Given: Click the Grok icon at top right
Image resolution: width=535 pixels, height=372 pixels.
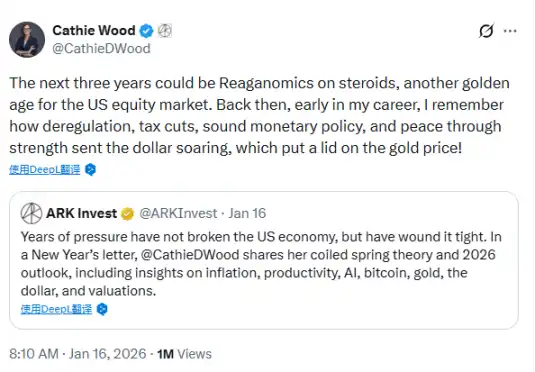Looking at the screenshot, I should point(486,31).
